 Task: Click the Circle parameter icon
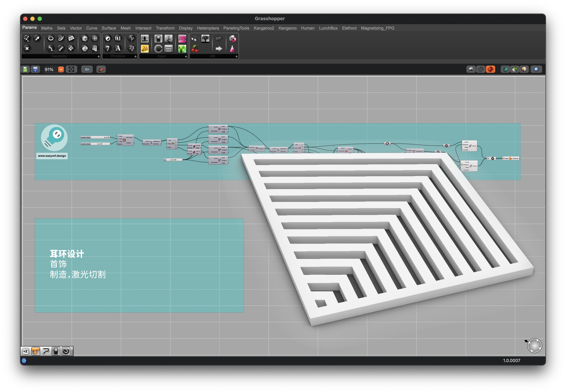coord(51,39)
